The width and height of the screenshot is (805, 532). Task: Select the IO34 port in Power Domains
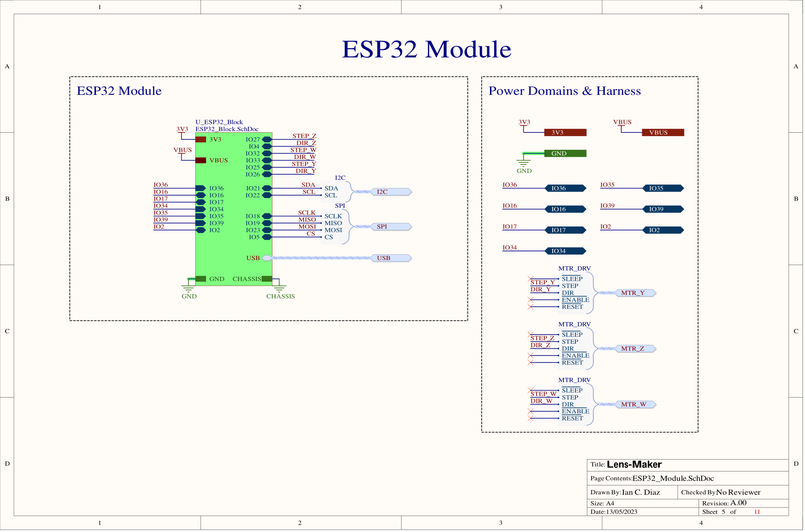565,251
